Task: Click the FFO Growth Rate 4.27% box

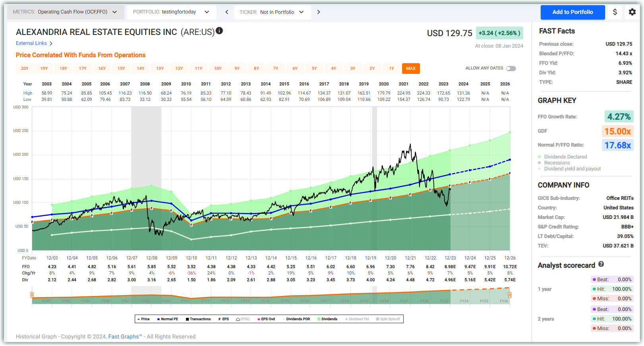Action: tap(619, 116)
